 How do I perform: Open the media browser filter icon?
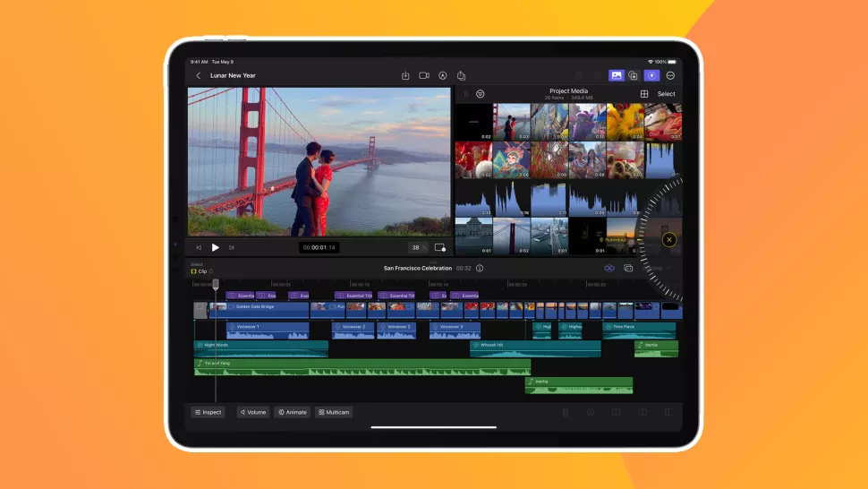pyautogui.click(x=481, y=94)
